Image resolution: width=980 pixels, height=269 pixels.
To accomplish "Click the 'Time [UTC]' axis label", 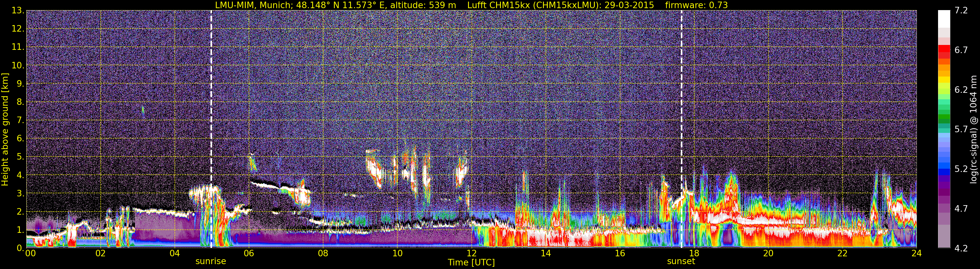I will tap(471, 262).
